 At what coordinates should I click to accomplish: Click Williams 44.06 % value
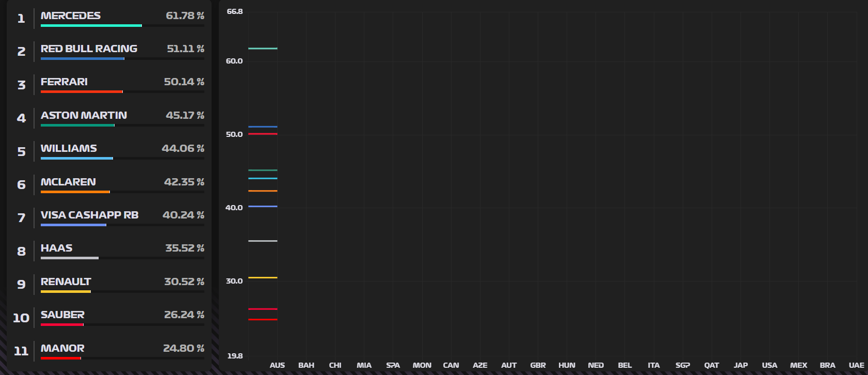[183, 148]
